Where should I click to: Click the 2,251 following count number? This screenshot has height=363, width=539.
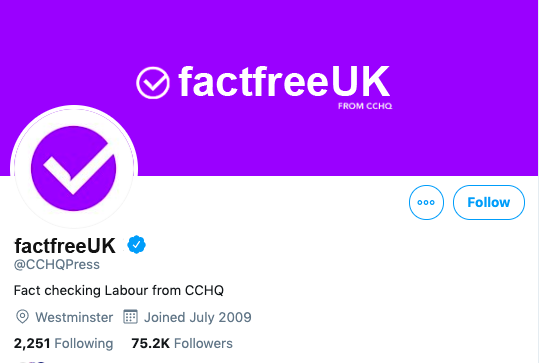click(32, 343)
